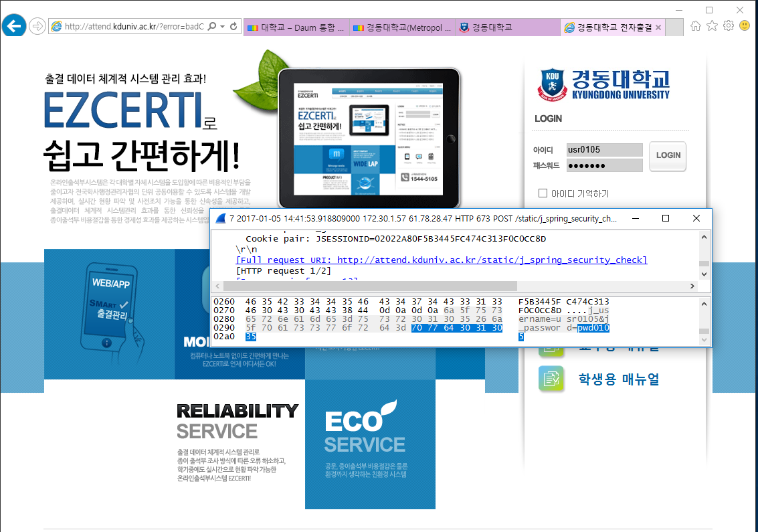The image size is (758, 532).
Task: Close the Internet Explorer window
Action: [x=740, y=9]
